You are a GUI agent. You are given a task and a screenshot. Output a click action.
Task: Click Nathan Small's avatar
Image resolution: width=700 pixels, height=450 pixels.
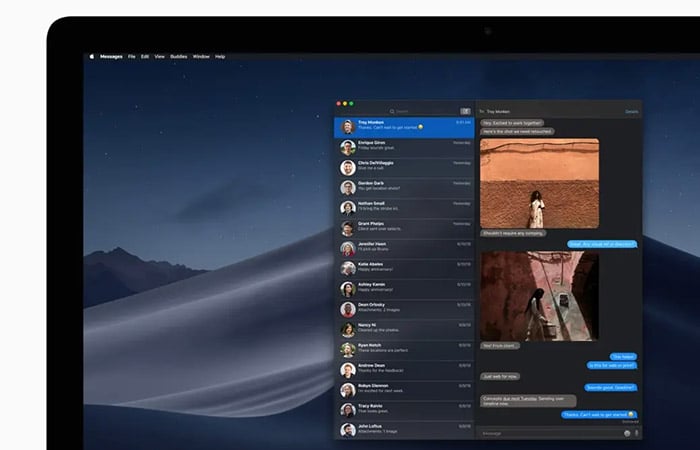[348, 208]
